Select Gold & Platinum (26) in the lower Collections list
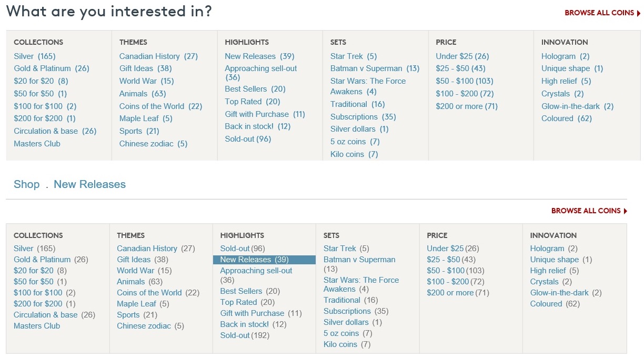Screen dimensions: 644x357 click(x=51, y=260)
